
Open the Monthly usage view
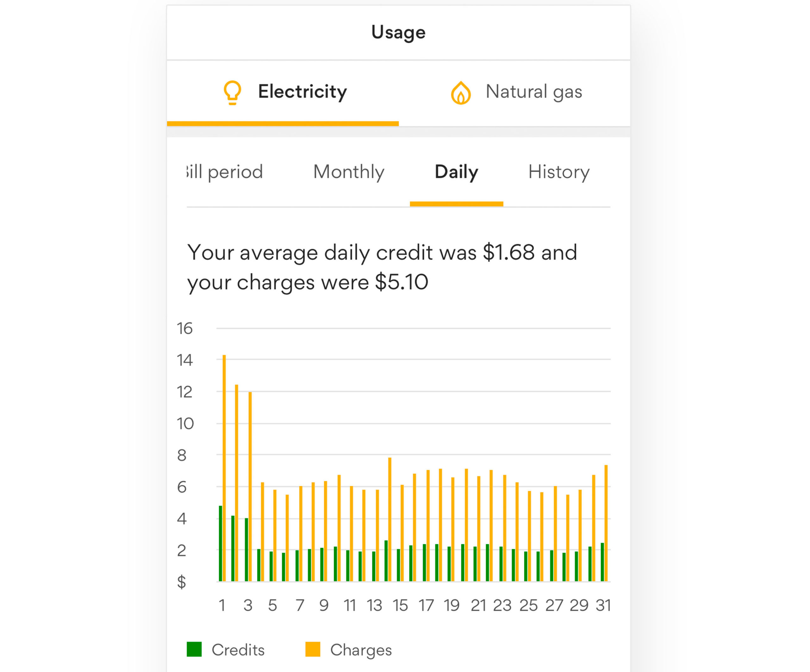(349, 172)
